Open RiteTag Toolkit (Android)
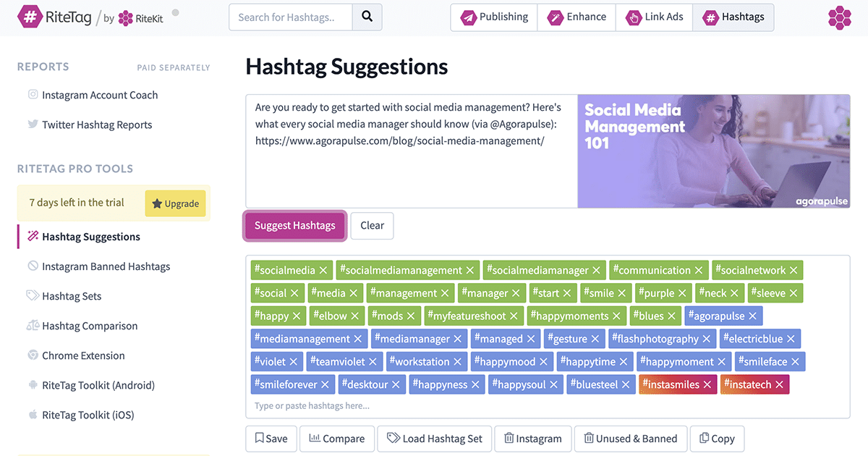 point(98,385)
